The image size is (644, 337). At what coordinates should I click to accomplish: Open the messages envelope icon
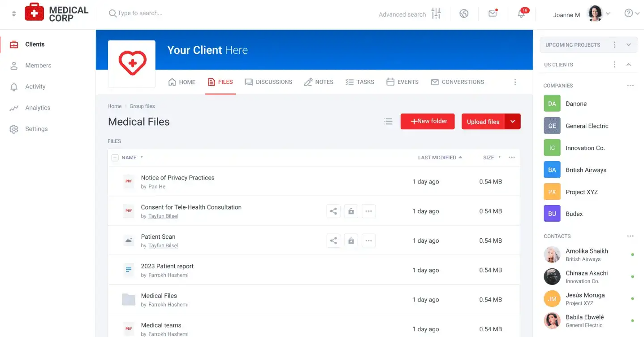(493, 13)
